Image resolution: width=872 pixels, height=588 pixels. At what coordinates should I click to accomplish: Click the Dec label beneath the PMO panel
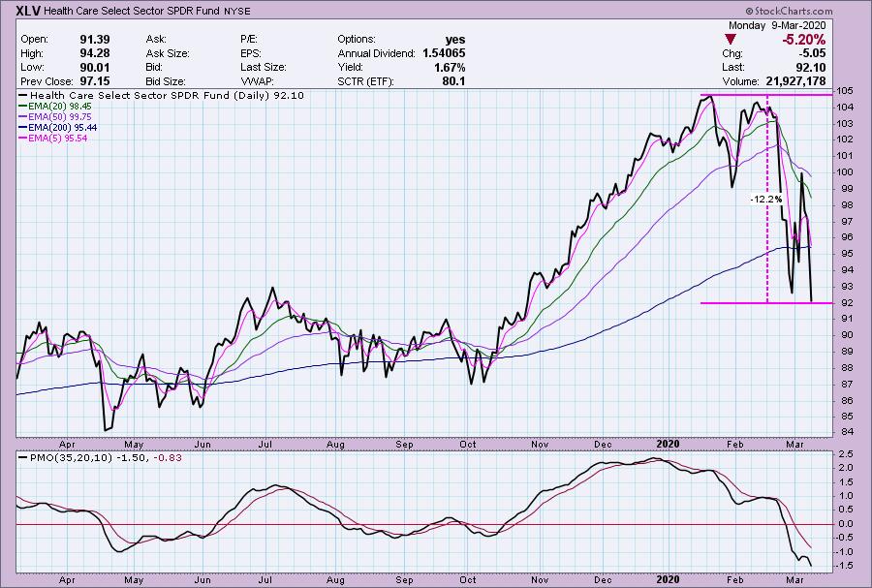603,579
